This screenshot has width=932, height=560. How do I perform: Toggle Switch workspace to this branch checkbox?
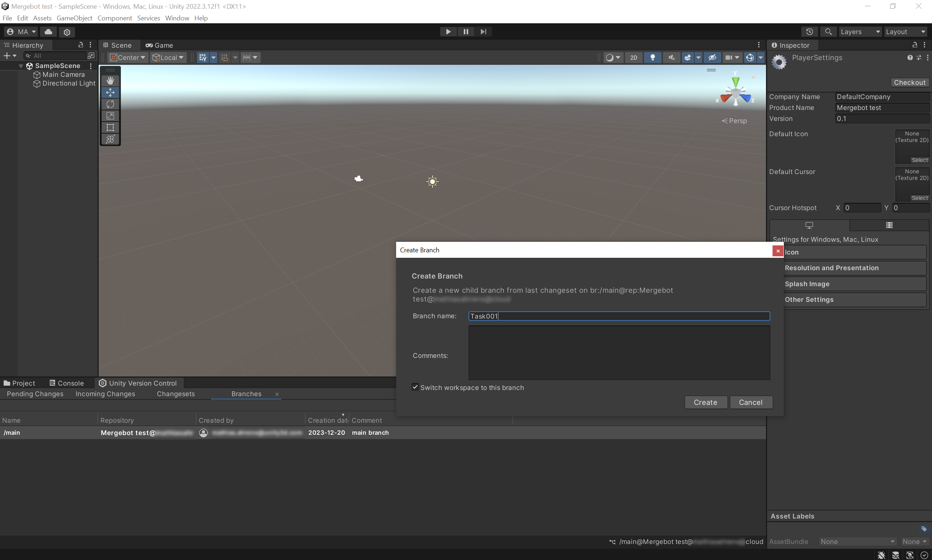click(x=415, y=387)
